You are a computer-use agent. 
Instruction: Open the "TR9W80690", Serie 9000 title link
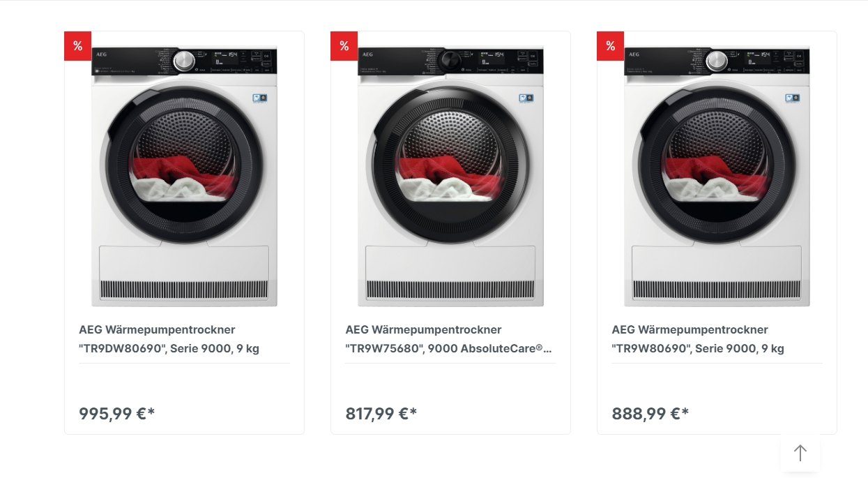click(x=698, y=339)
